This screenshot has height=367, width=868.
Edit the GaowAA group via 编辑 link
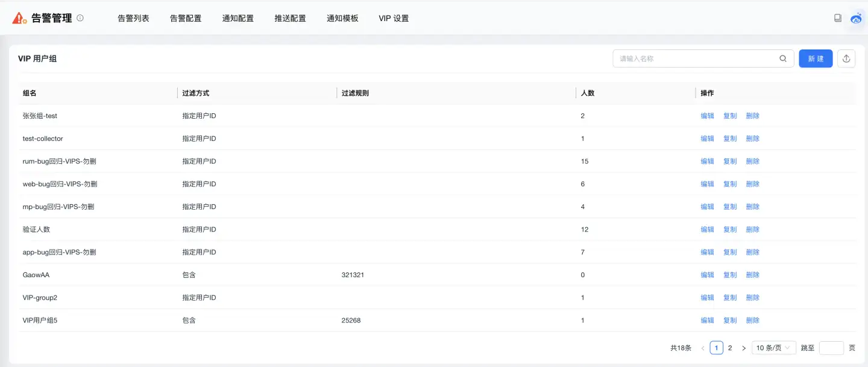[x=707, y=275]
